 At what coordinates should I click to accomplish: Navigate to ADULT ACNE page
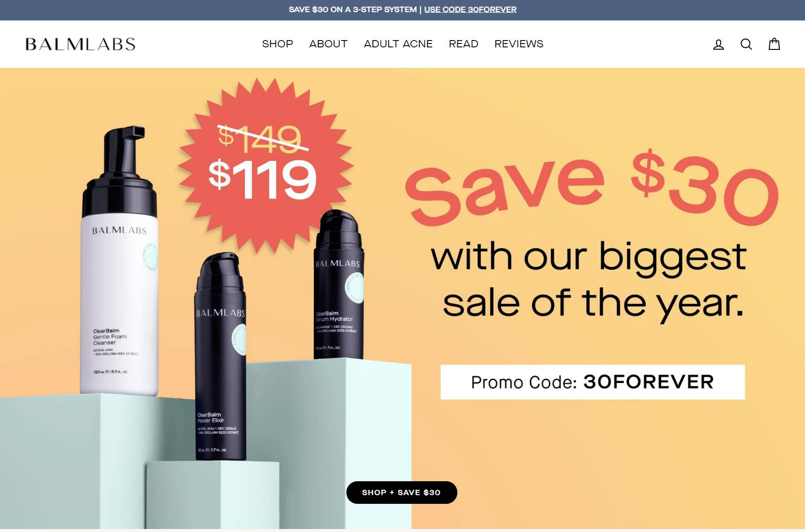(x=398, y=44)
